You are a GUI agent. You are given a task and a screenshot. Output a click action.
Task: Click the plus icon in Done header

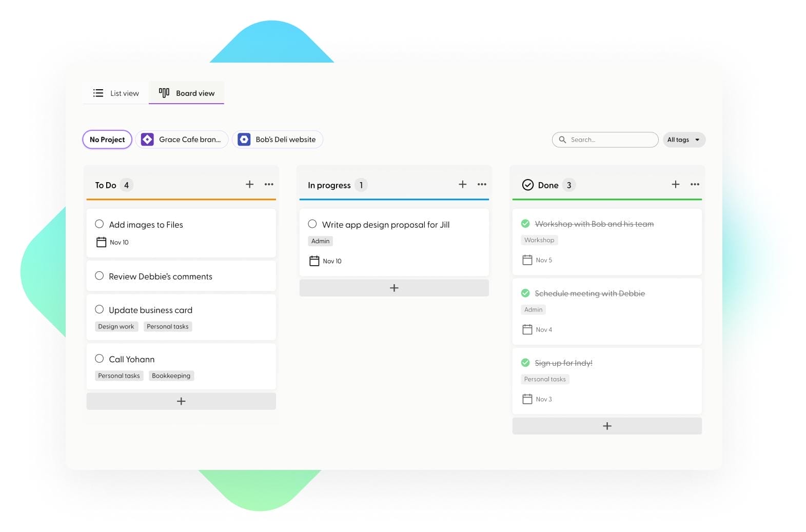[675, 184]
